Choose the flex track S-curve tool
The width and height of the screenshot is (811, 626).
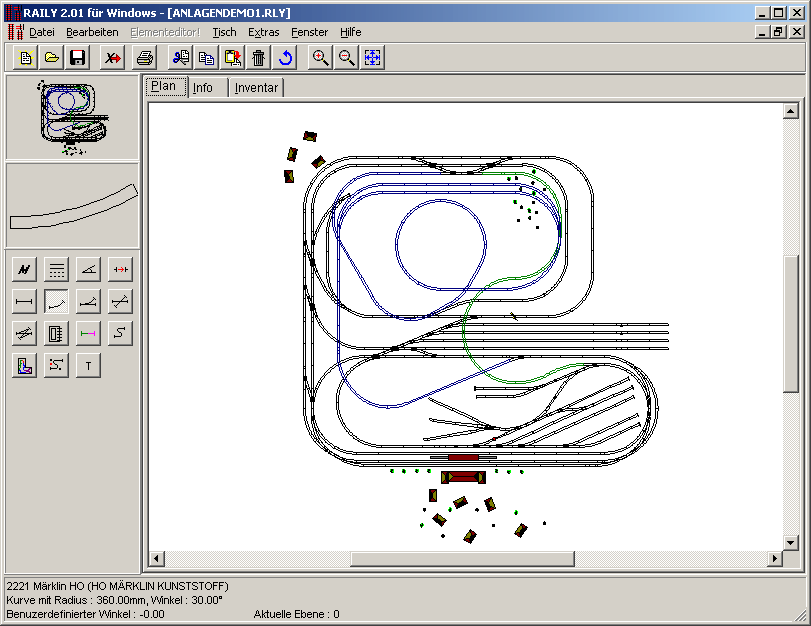pyautogui.click(x=120, y=333)
